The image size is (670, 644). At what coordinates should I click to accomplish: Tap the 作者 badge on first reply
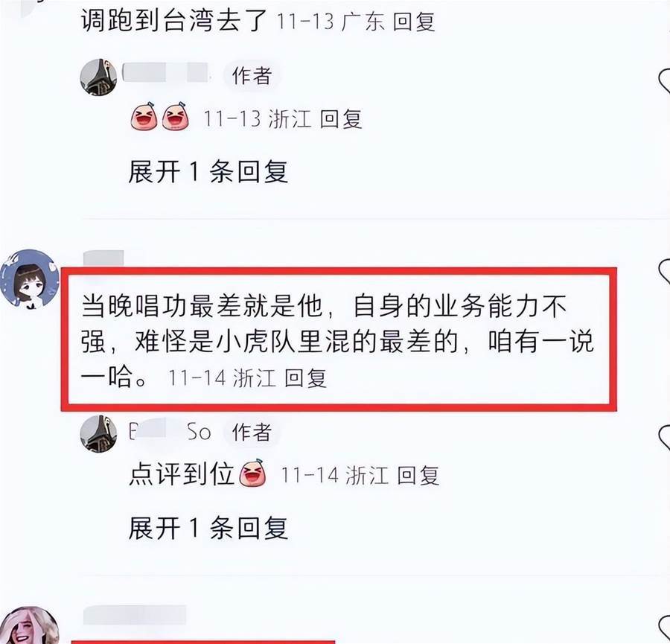[252, 76]
